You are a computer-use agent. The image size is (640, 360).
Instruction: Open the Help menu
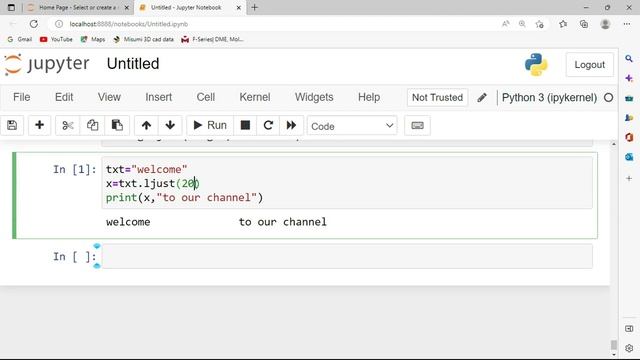[369, 97]
